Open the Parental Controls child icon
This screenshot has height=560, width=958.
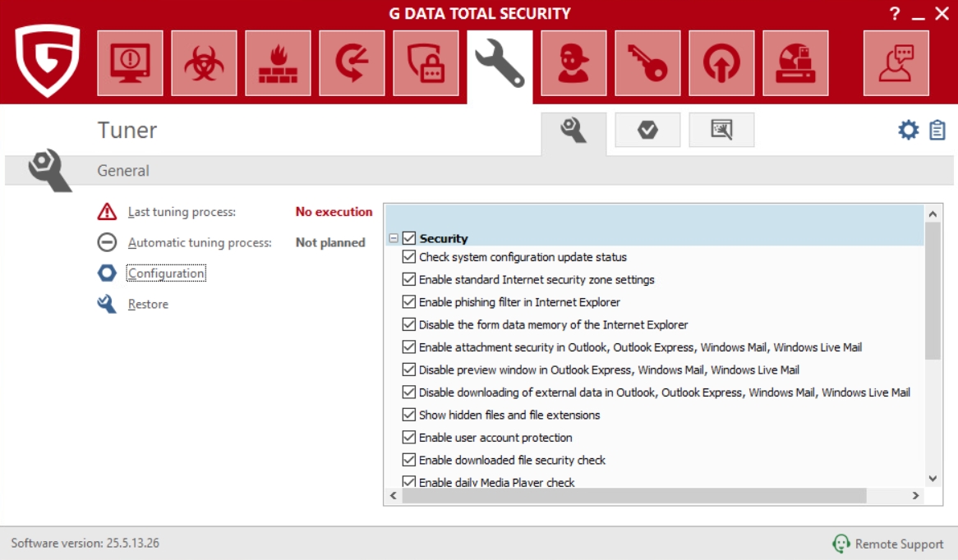tap(573, 63)
